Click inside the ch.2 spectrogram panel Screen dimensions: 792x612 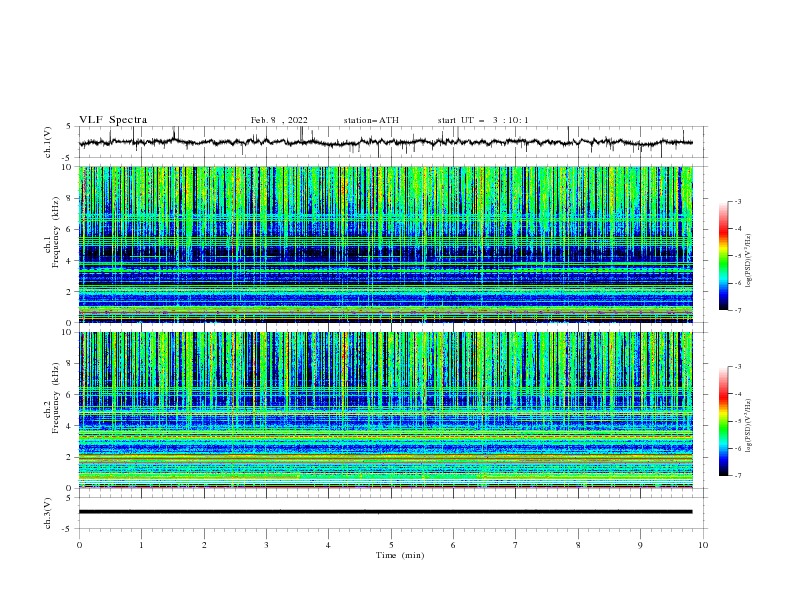point(386,410)
